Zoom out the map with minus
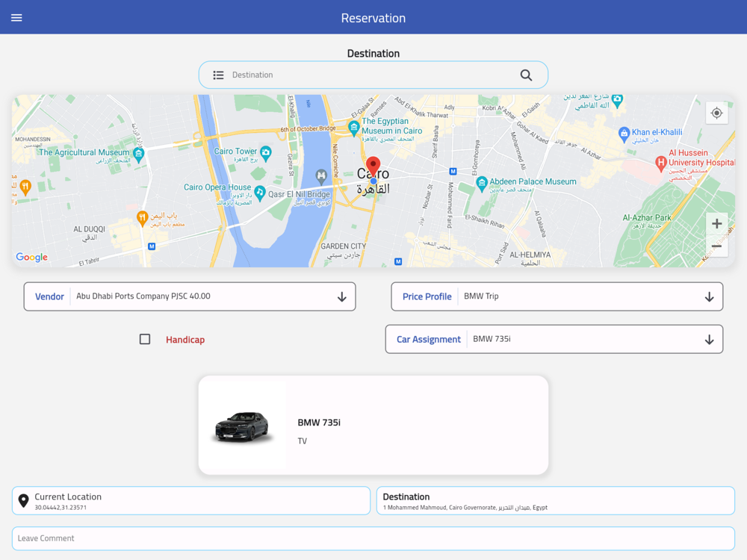This screenshot has width=747, height=560. [x=716, y=246]
